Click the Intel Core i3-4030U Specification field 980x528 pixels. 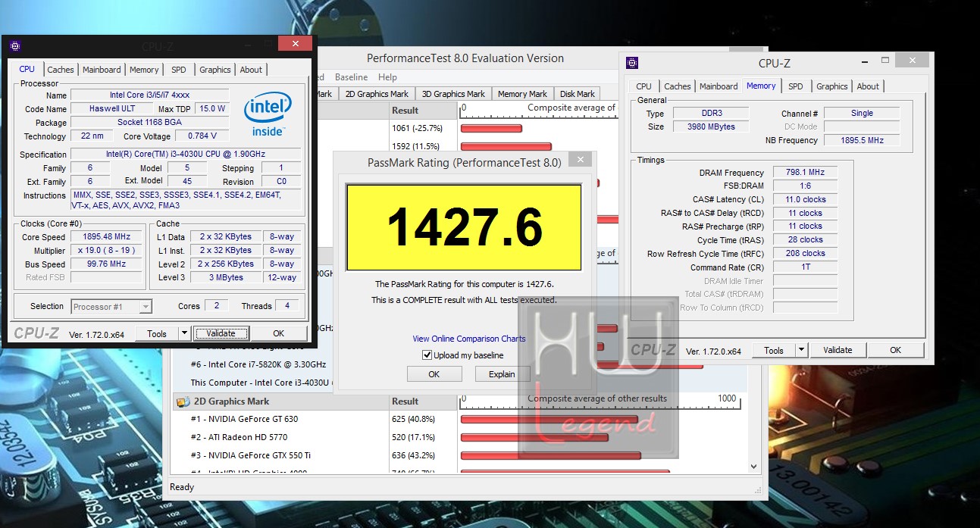pos(186,155)
